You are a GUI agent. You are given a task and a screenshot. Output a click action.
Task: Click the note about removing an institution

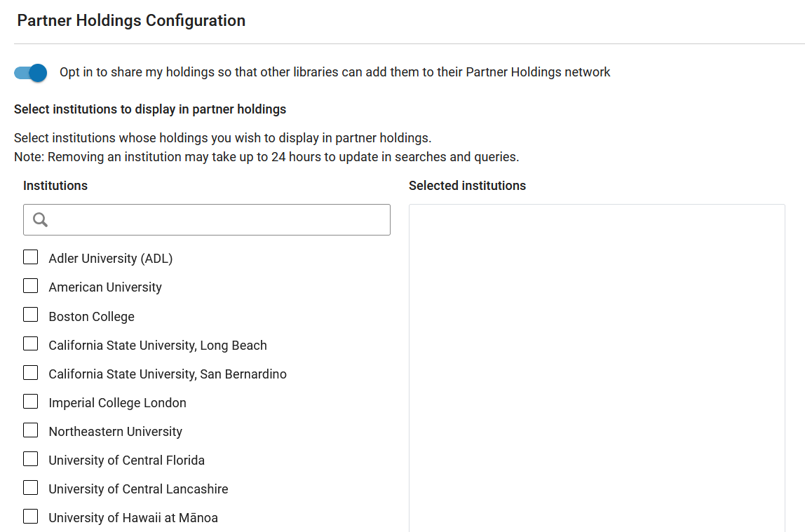click(266, 157)
